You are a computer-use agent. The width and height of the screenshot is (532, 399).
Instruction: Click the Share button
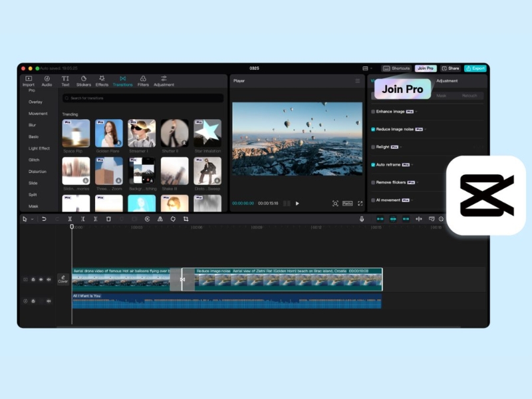click(450, 68)
